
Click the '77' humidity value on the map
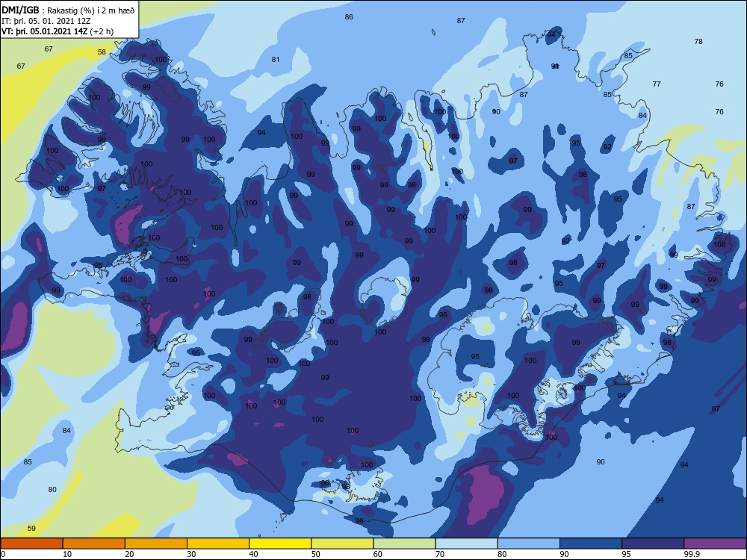pos(657,84)
